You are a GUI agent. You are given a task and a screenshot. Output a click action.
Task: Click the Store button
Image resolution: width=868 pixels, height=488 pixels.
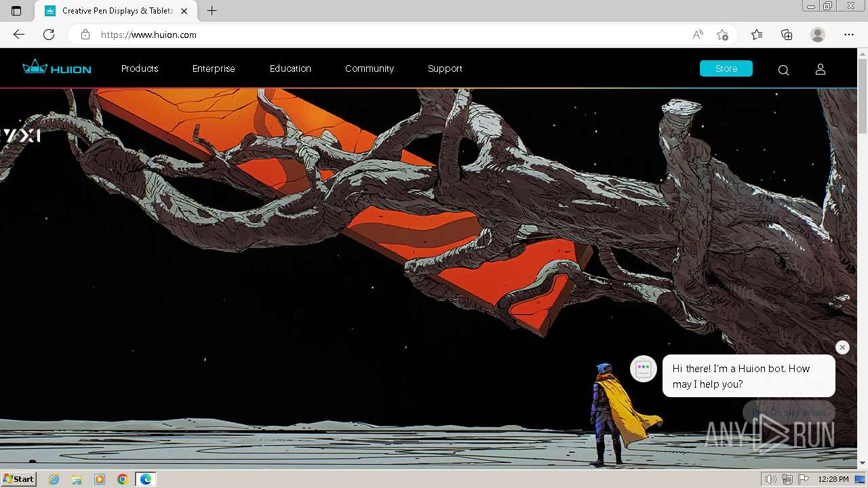click(726, 68)
